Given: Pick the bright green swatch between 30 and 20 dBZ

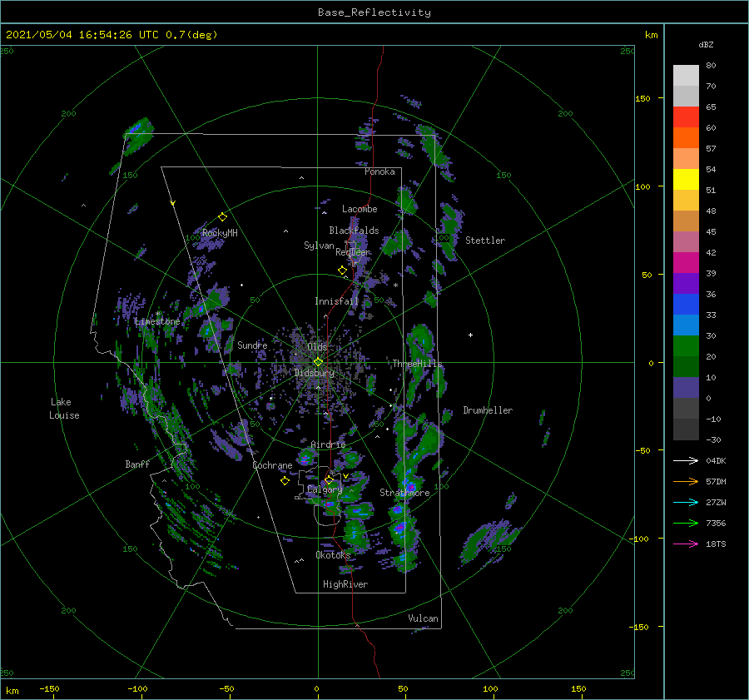Looking at the screenshot, I should point(686,346).
